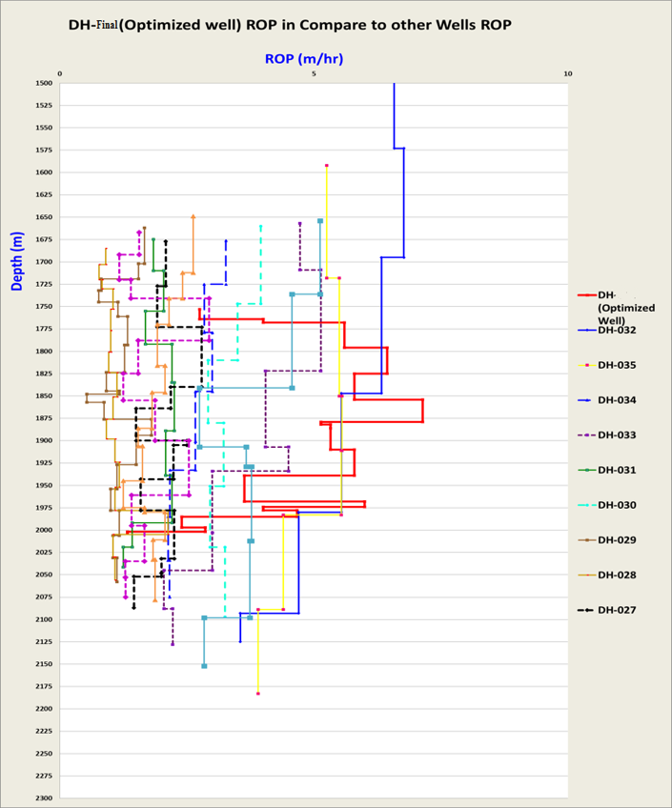This screenshot has height=808, width=672.
Task: Click the DH-032 legend entry
Action: (x=617, y=331)
